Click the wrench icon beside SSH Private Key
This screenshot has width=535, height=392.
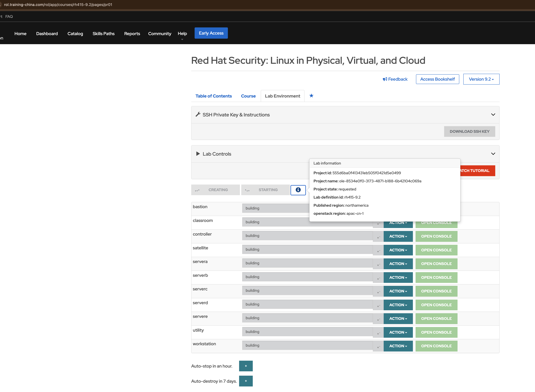[x=198, y=115]
